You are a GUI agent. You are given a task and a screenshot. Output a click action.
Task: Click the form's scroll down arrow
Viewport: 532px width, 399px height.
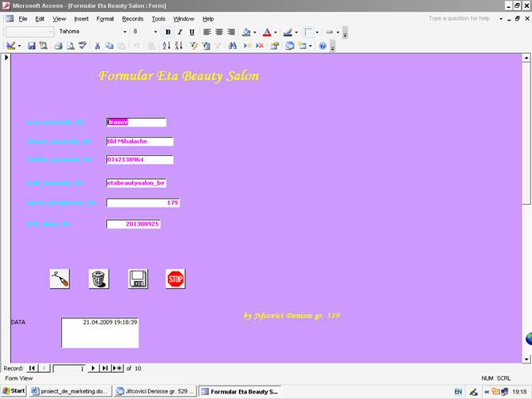click(526, 359)
